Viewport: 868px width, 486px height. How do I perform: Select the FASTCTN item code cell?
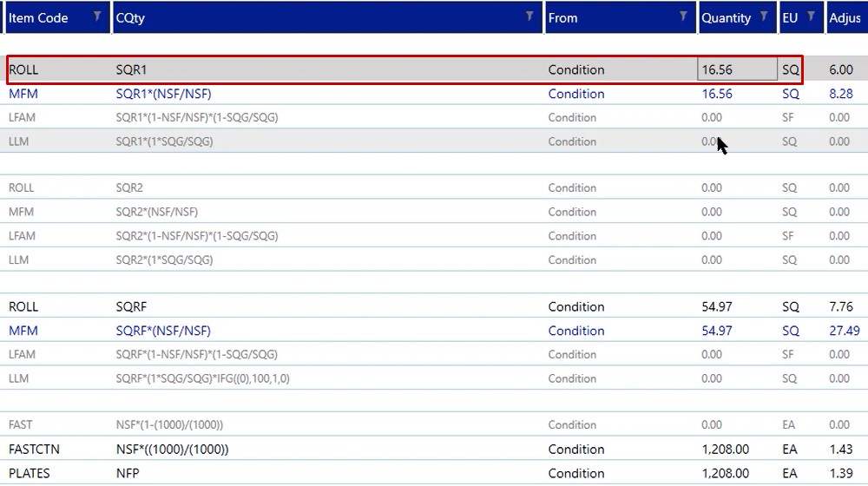pyautogui.click(x=34, y=450)
